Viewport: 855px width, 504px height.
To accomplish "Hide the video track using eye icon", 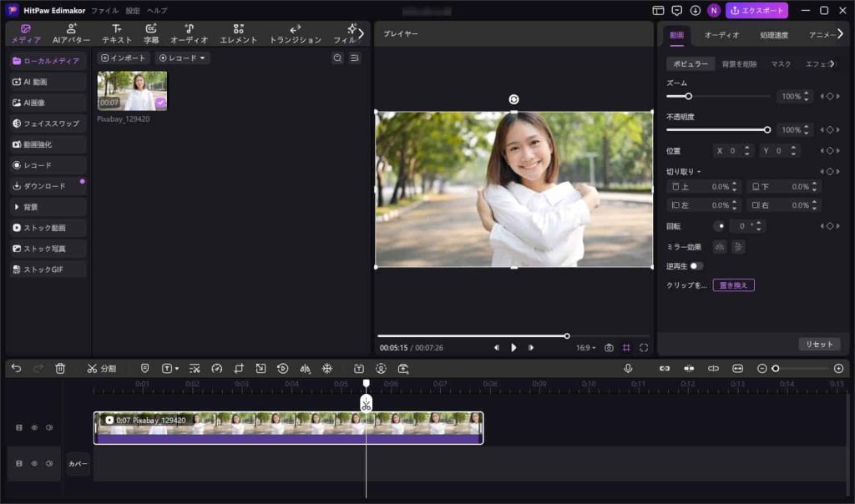I will tap(34, 427).
